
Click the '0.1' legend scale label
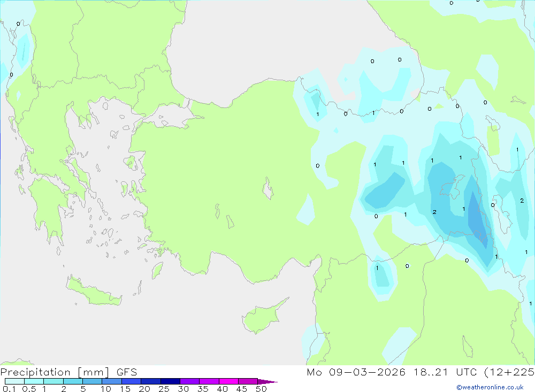pos(9,389)
